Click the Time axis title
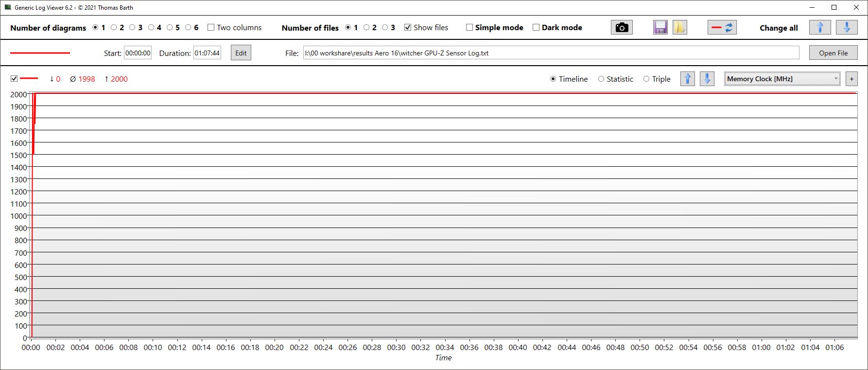Image resolution: width=868 pixels, height=370 pixels. pyautogui.click(x=443, y=358)
